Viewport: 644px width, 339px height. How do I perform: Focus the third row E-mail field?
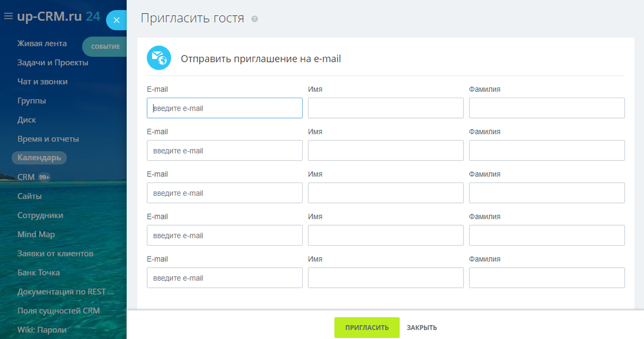(225, 193)
